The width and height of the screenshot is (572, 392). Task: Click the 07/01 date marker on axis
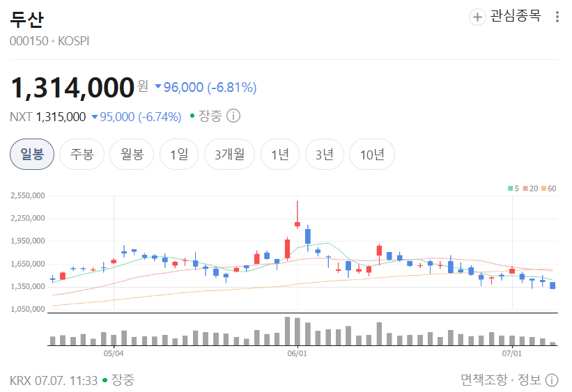click(x=512, y=353)
